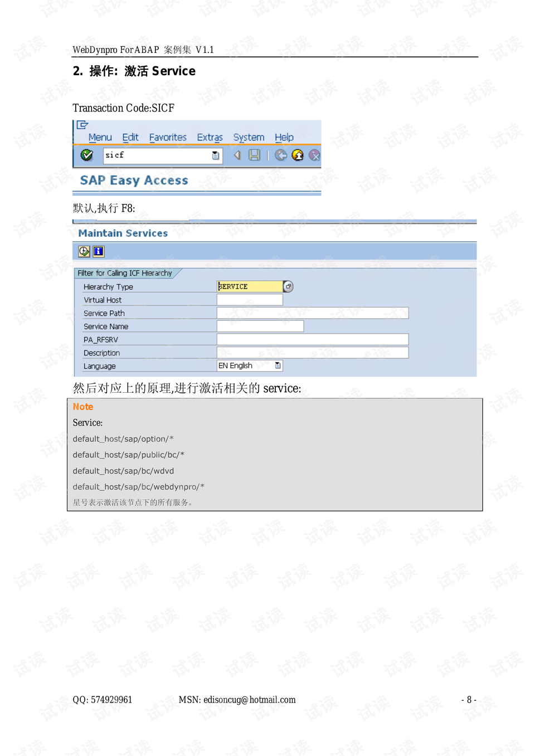Click the yellow Exit round icon
The width and height of the screenshot is (535, 756).
tap(298, 155)
